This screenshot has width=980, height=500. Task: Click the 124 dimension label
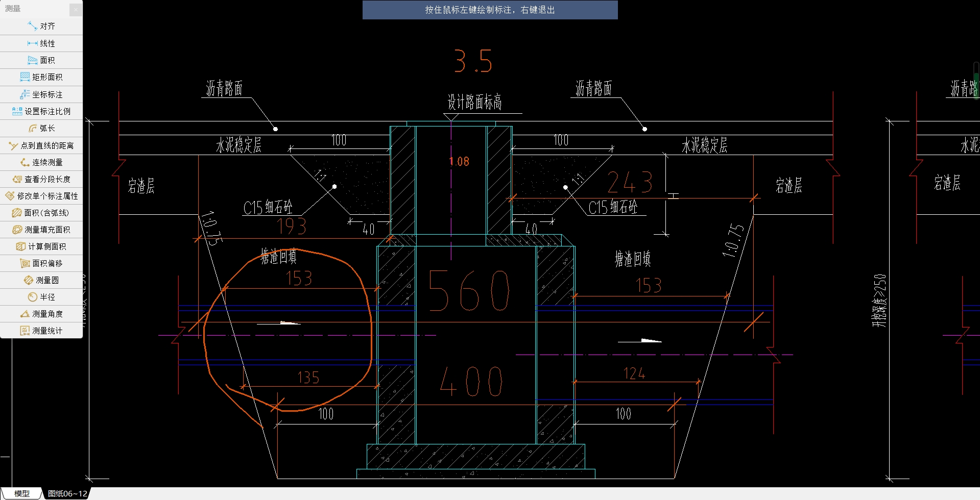click(x=634, y=374)
